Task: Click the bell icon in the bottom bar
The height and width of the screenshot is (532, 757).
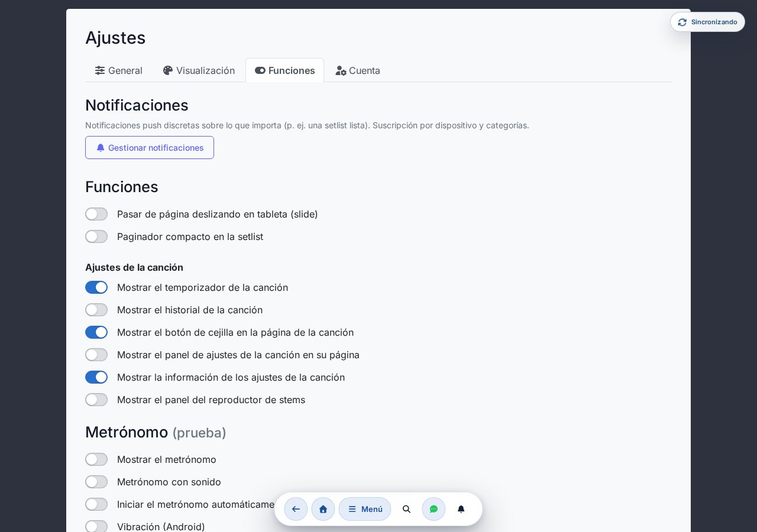Action: (x=461, y=509)
